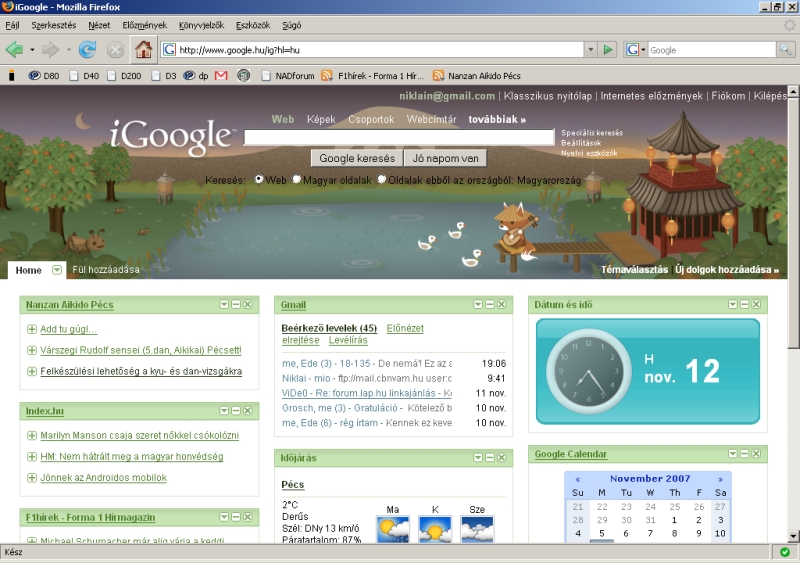Close the F1hírek gadget
800x563 pixels.
(248, 517)
